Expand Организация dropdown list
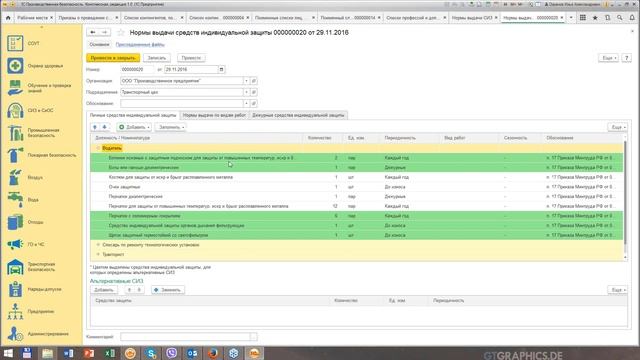640x360 pixels. point(246,81)
